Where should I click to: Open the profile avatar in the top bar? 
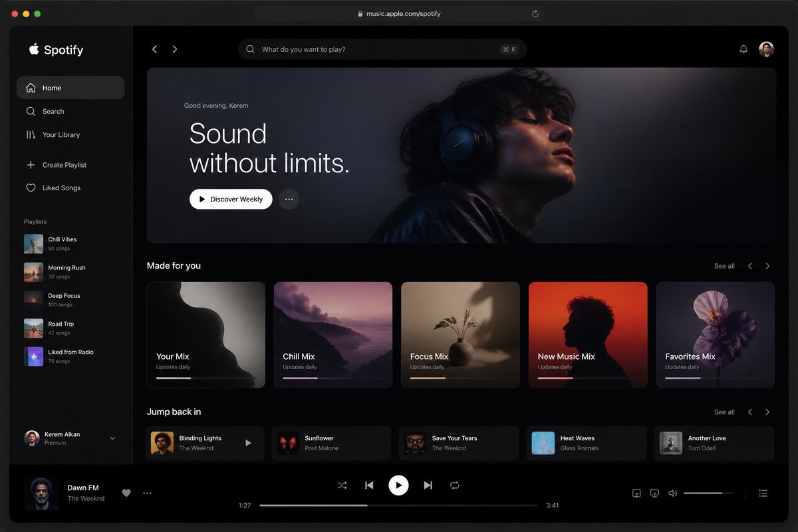tap(767, 49)
